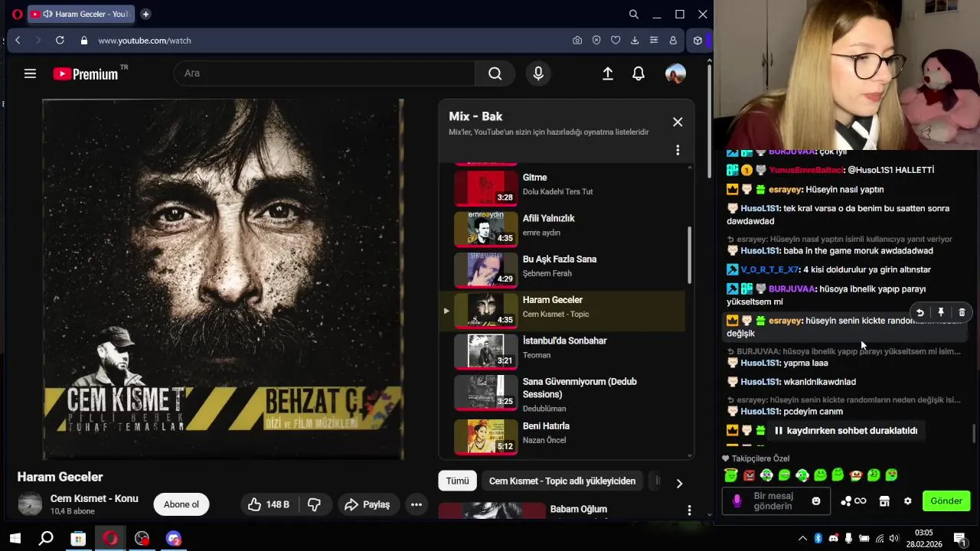This screenshot has height=551, width=980.
Task: Go back in Opera browser
Action: point(18,41)
